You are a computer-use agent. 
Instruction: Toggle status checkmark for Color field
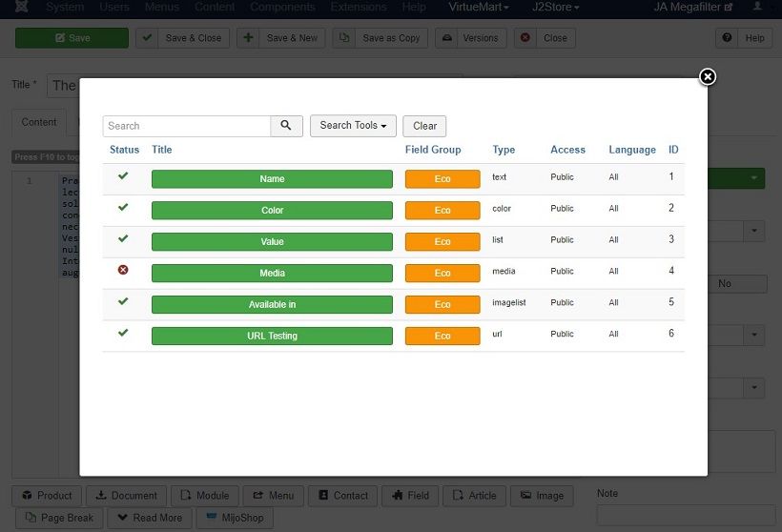click(x=123, y=207)
